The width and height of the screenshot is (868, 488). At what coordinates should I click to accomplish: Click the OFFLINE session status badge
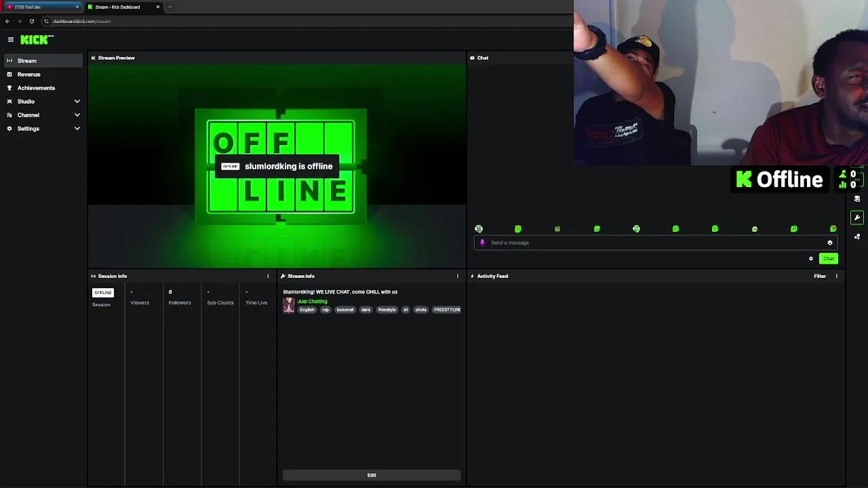(103, 292)
